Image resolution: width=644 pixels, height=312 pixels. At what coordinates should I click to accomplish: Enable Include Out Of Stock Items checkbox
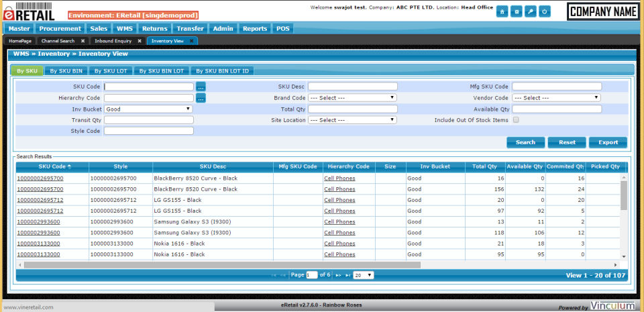point(516,120)
